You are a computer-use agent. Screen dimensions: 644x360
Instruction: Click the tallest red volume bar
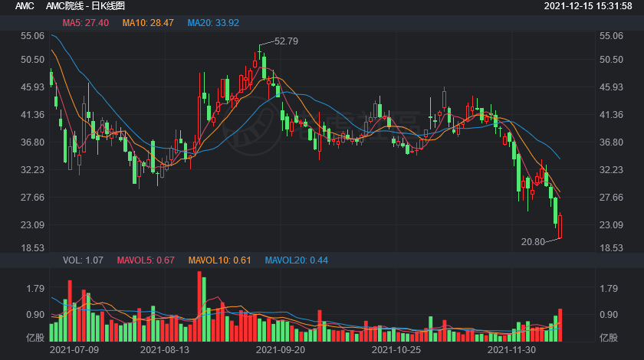point(200,306)
